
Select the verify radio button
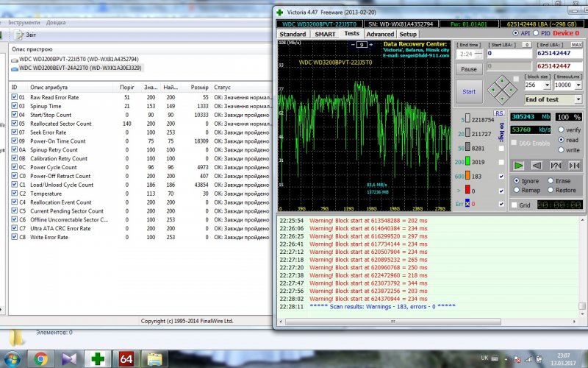pyautogui.click(x=562, y=130)
